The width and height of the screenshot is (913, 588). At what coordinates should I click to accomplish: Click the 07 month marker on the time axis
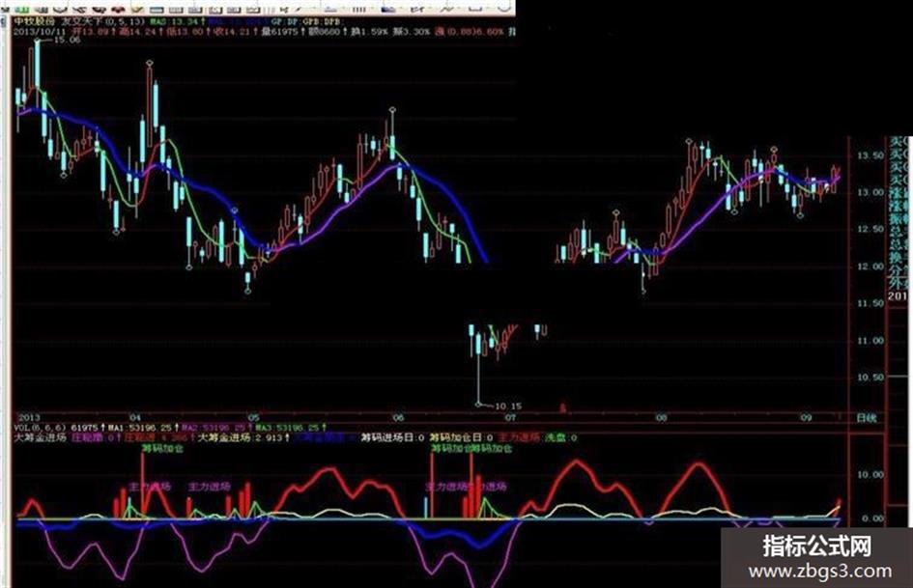coord(510,417)
